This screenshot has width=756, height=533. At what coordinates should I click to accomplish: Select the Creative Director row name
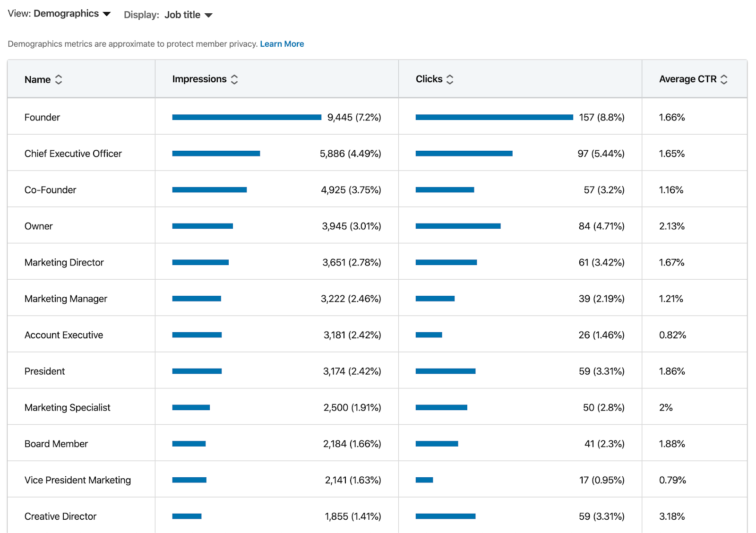click(60, 516)
